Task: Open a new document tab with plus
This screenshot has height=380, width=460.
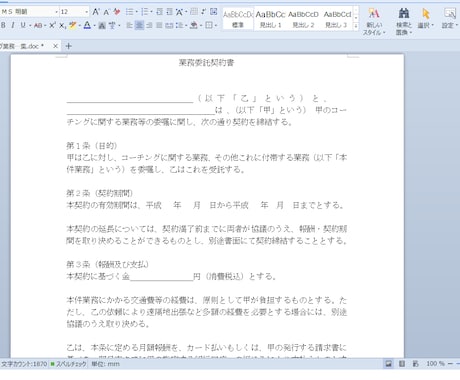Action: click(69, 46)
